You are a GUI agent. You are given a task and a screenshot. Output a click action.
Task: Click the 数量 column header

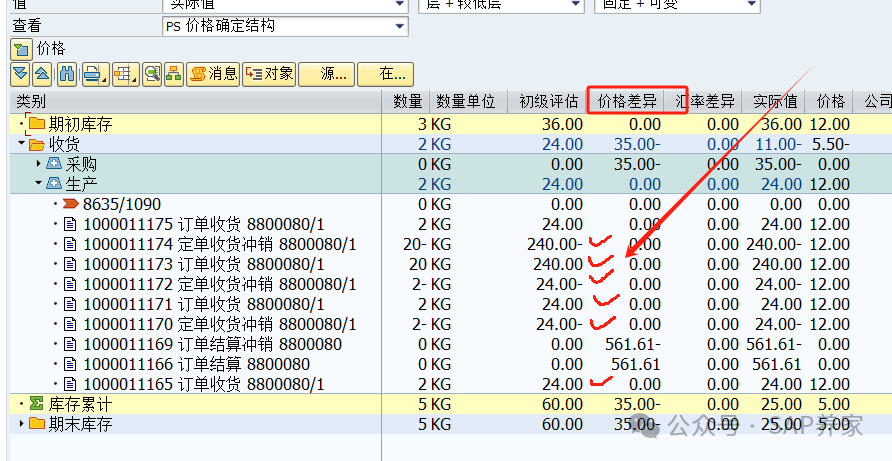(x=406, y=101)
